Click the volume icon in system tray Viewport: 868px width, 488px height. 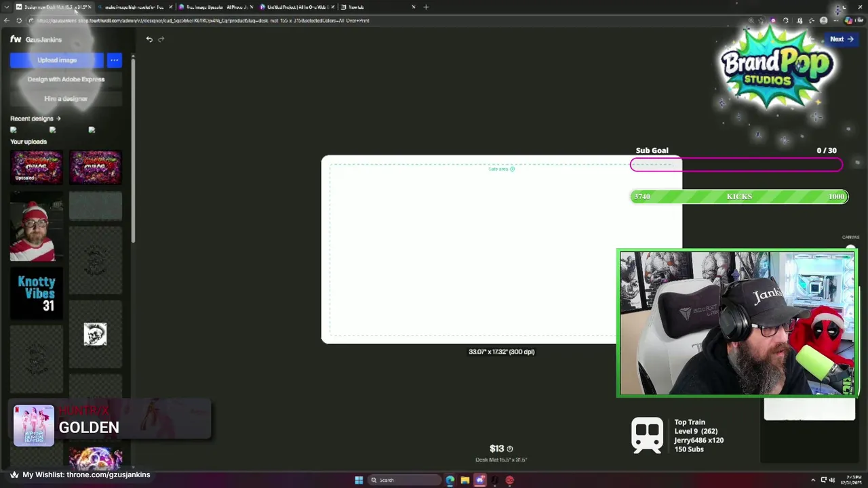[x=833, y=481]
